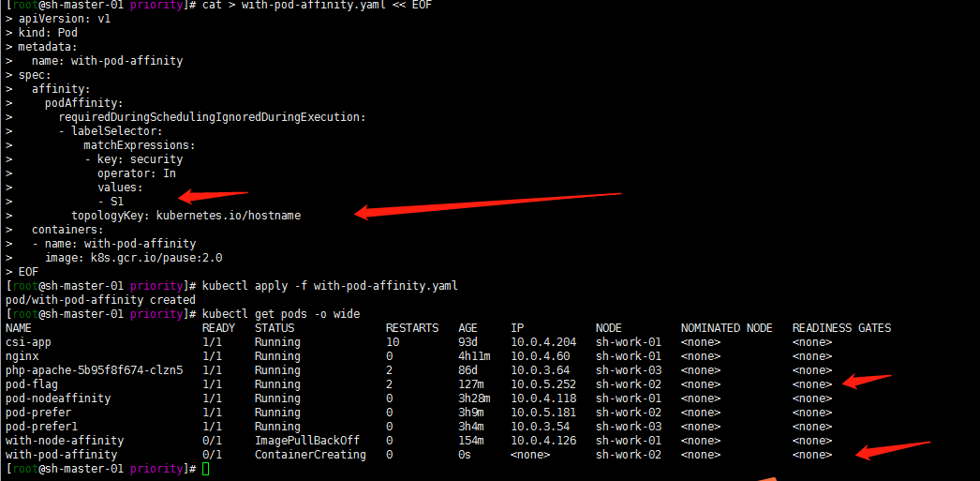The image size is (980, 481).
Task: Select the age value 154m
Action: (x=470, y=441)
